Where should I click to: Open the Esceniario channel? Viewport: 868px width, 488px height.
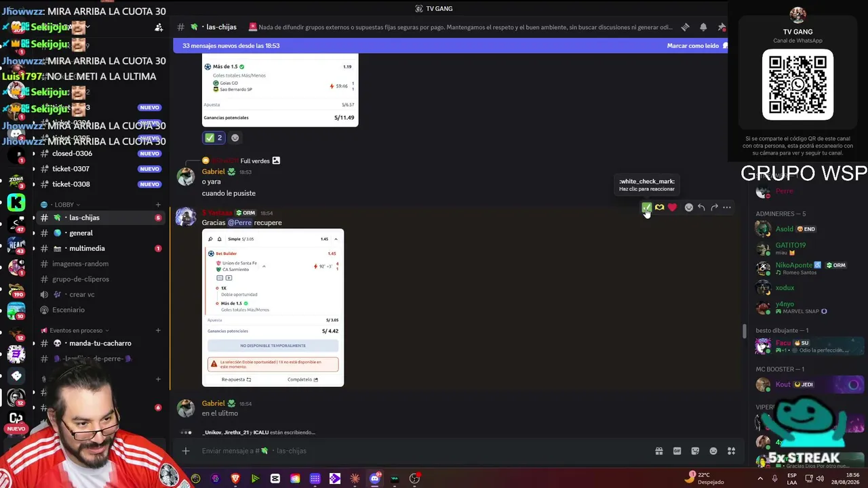pos(102,310)
